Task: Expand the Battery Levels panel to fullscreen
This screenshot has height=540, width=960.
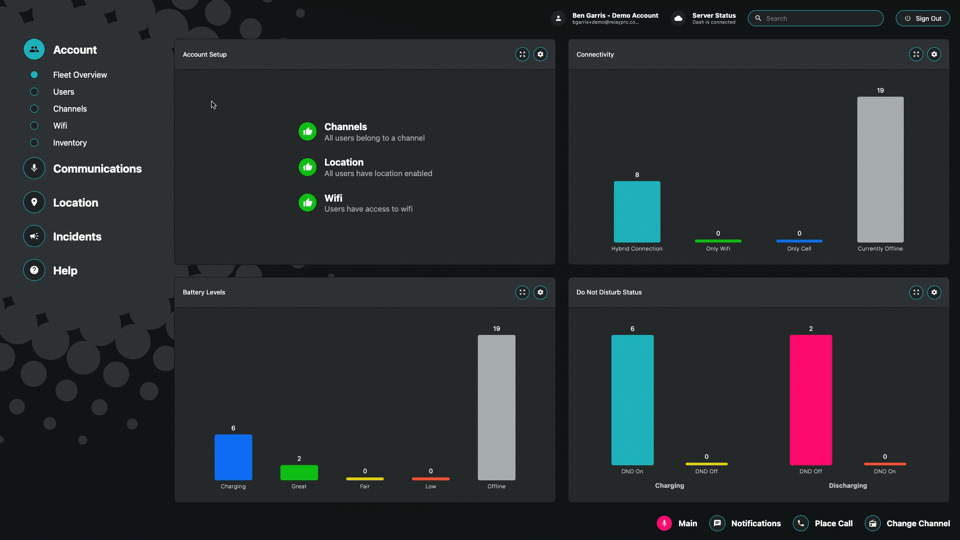Action: 522,292
